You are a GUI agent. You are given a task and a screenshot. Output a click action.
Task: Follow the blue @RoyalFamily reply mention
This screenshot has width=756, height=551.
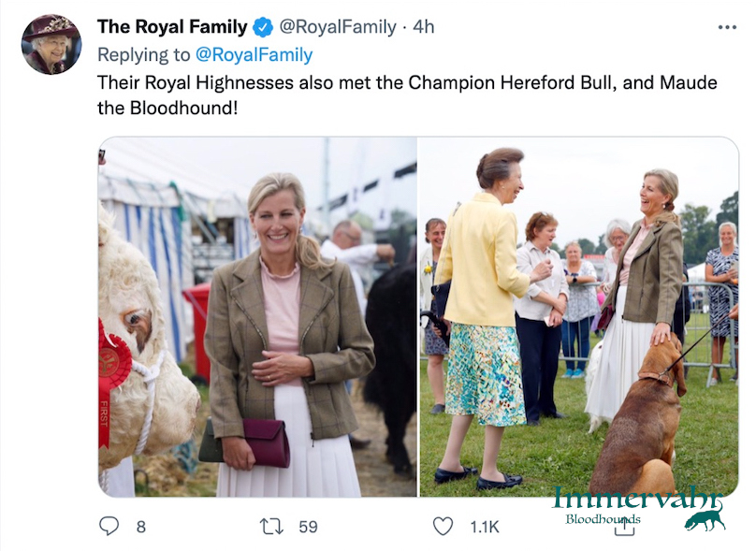(254, 54)
